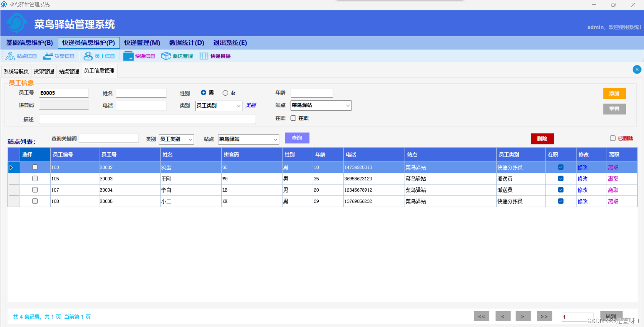Click the 电话 input field

coord(141,105)
